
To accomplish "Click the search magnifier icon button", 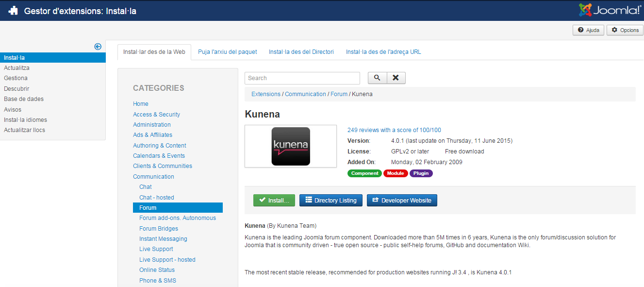I will [377, 78].
